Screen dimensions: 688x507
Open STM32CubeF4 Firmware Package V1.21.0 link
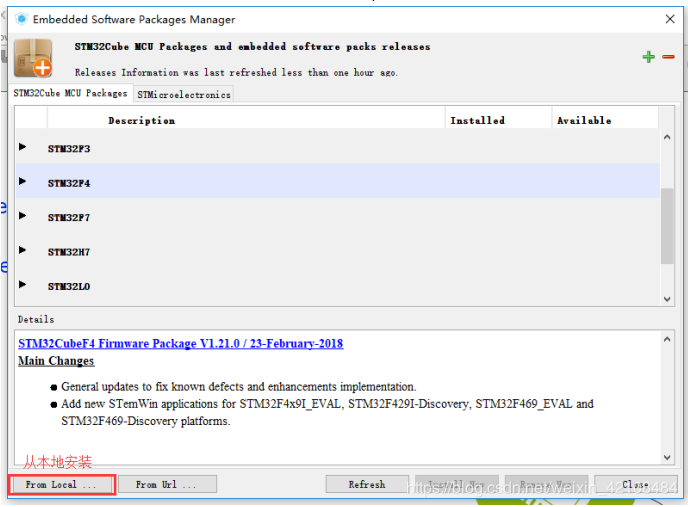(181, 343)
